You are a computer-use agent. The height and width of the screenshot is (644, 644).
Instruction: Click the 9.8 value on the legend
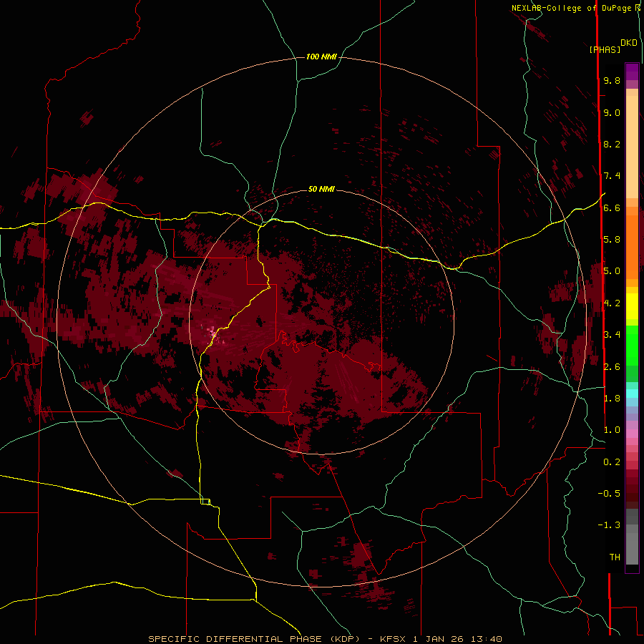click(612, 80)
